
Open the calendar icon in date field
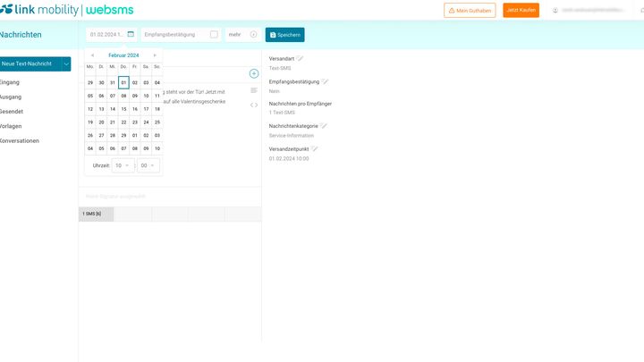tap(131, 34)
